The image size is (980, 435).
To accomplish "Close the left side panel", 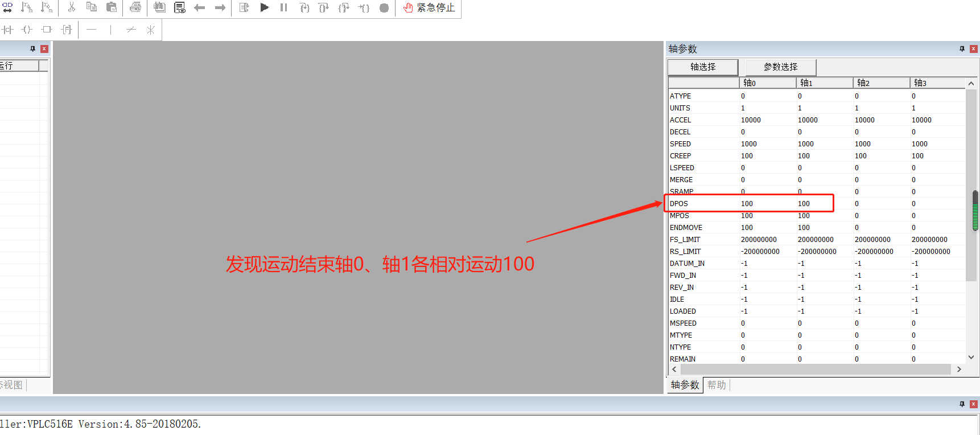I will [44, 49].
